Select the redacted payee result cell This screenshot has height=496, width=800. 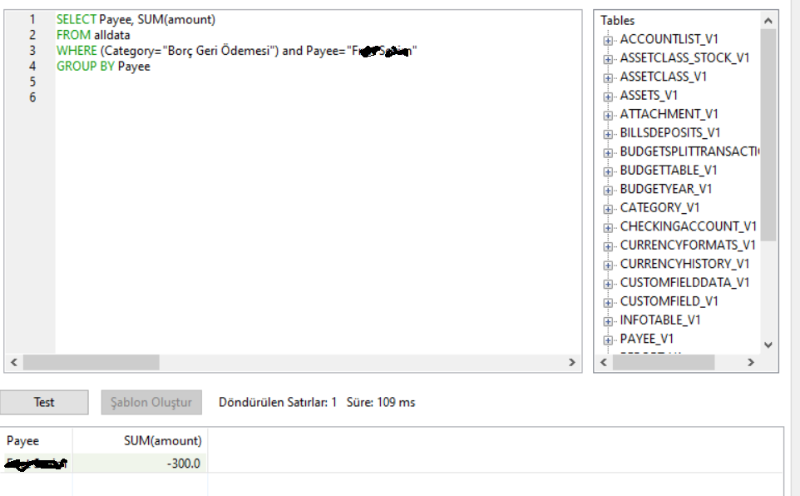click(36, 464)
